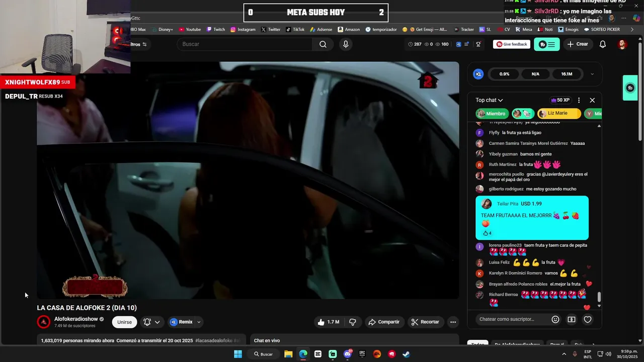Click the Crear create button
Viewport: 644px width, 362px height.
point(578,44)
